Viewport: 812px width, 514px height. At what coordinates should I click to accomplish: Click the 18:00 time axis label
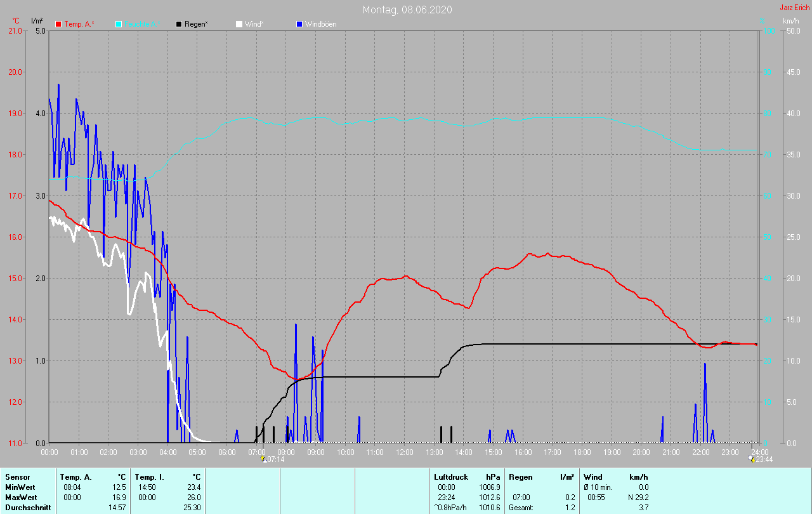[x=582, y=452]
